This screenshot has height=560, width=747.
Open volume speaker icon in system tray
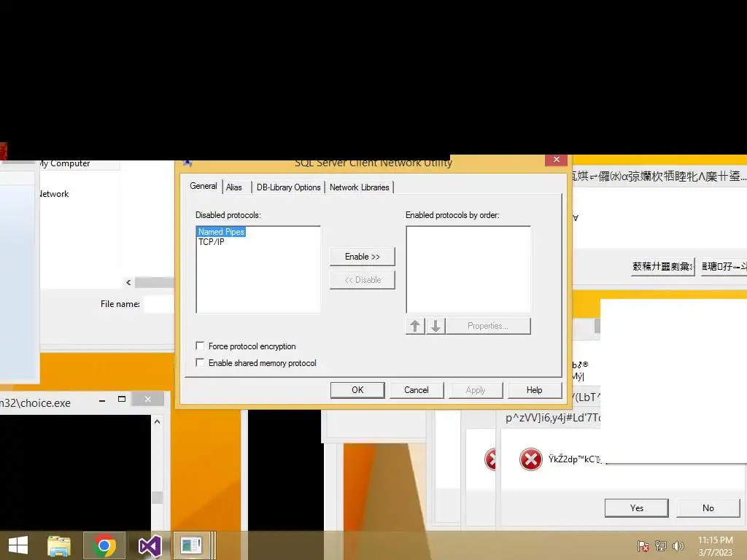678,546
